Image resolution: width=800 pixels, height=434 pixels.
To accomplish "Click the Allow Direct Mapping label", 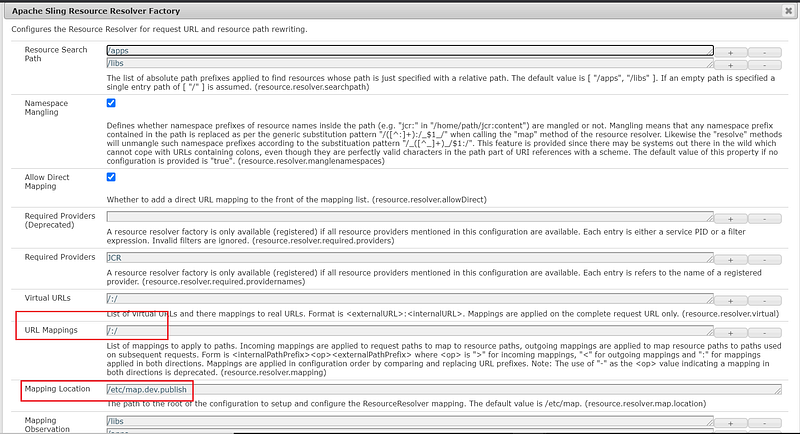I will coord(46,182).
